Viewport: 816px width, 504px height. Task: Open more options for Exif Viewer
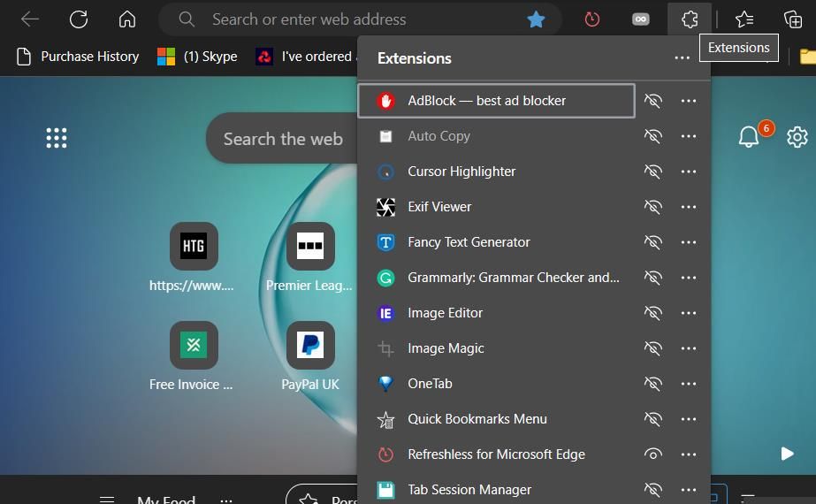tap(689, 207)
